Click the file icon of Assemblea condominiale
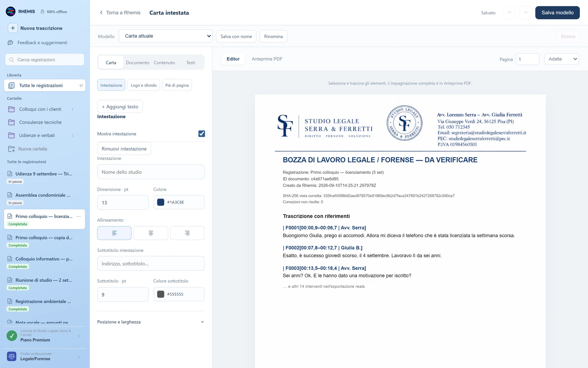This screenshot has height=368, width=588. click(x=10, y=195)
